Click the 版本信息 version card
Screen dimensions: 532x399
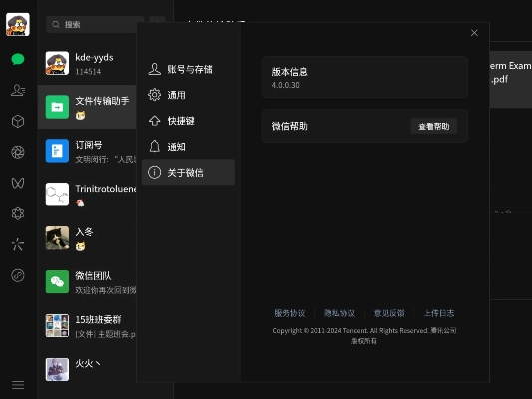364,77
